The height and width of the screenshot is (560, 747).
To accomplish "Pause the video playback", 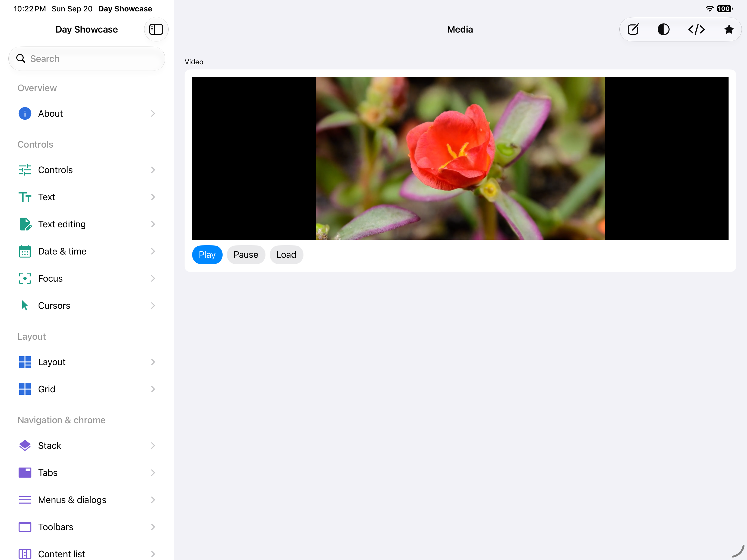I will click(x=246, y=254).
